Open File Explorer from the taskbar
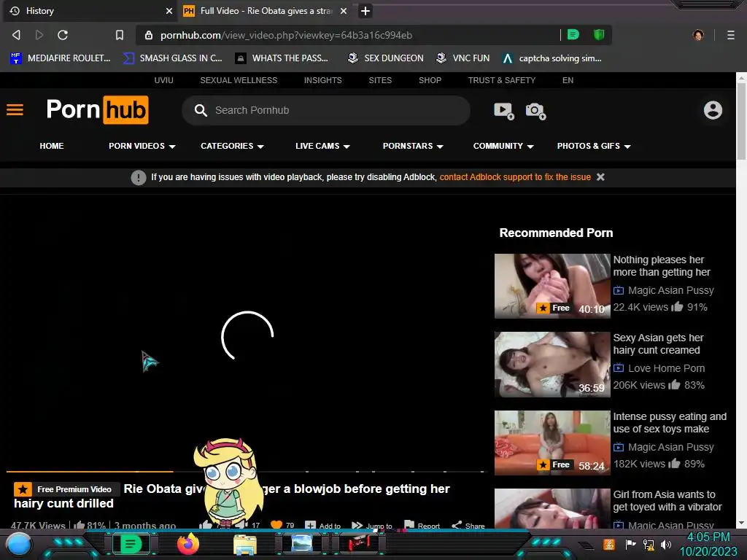Screen dimensions: 747x560 245,545
